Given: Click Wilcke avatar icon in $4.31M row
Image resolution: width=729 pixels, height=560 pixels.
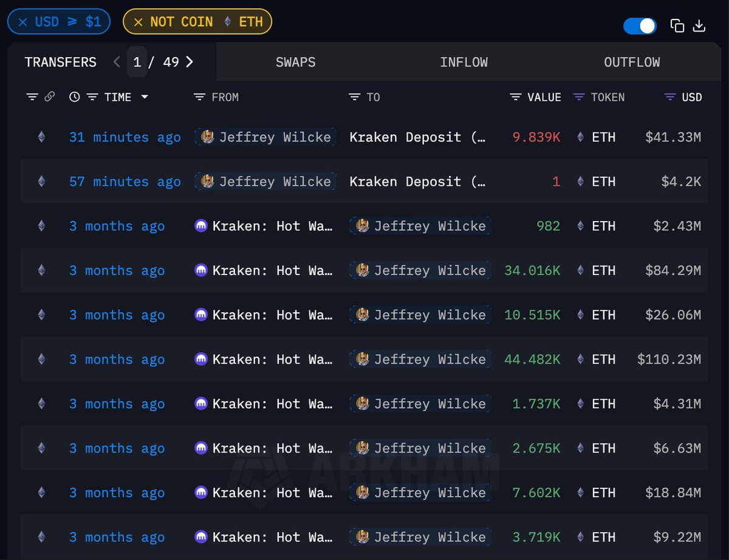Looking at the screenshot, I should (x=362, y=403).
